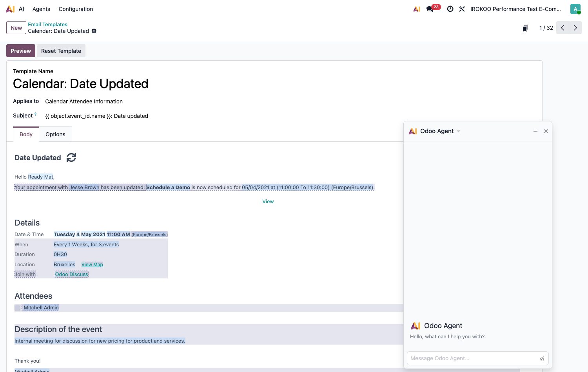Screen dimensions: 588x372
Task: Open the Odoo Discuss link
Action: (x=72, y=274)
